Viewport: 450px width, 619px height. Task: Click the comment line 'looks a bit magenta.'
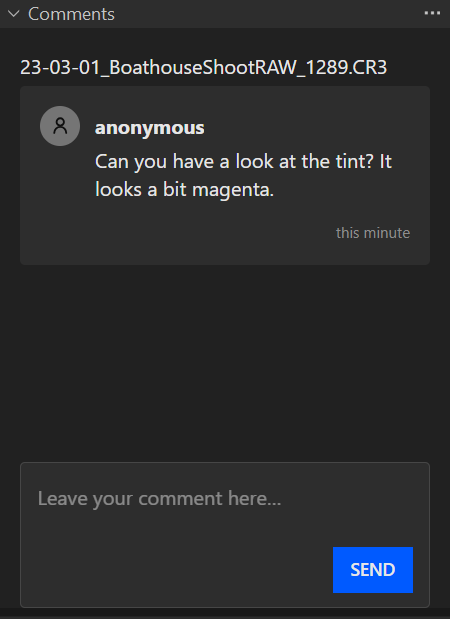click(184, 190)
